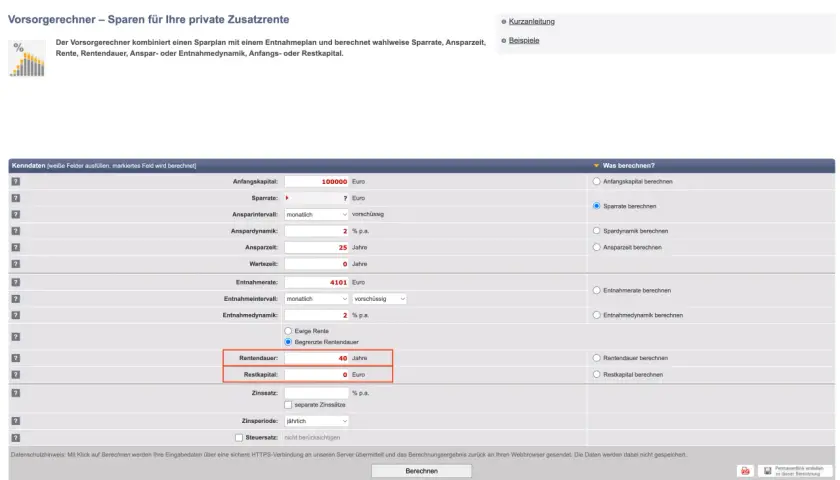Open the Zinsperiode jährlich dropdown
Screen dimensions: 840x480
pyautogui.click(x=317, y=421)
